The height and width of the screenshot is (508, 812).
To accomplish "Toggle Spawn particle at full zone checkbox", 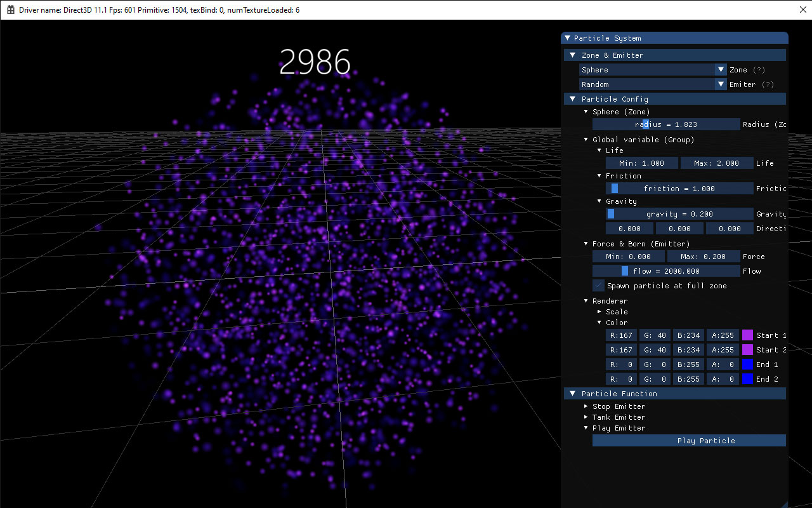I will (598, 286).
